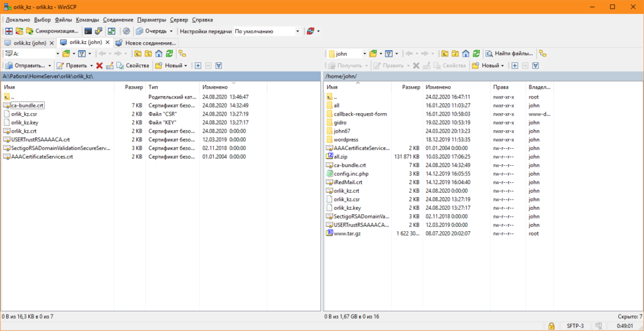
Task: Open the Новое соединение tab
Action: (x=147, y=43)
